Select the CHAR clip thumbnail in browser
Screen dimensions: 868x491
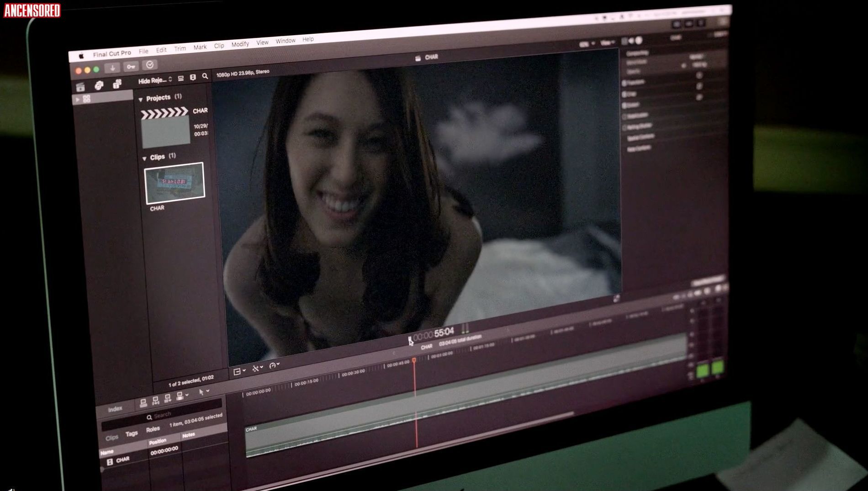click(175, 183)
